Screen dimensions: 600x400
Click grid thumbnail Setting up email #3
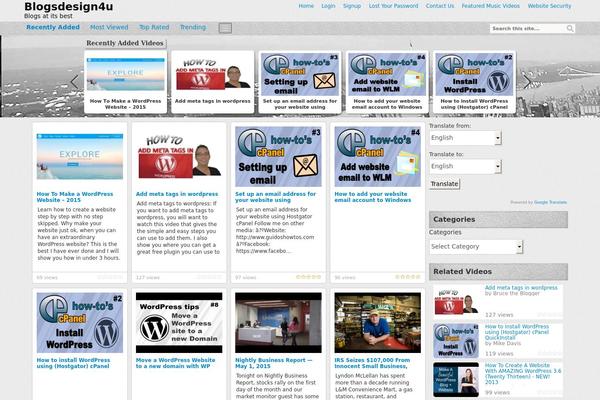[x=278, y=157]
